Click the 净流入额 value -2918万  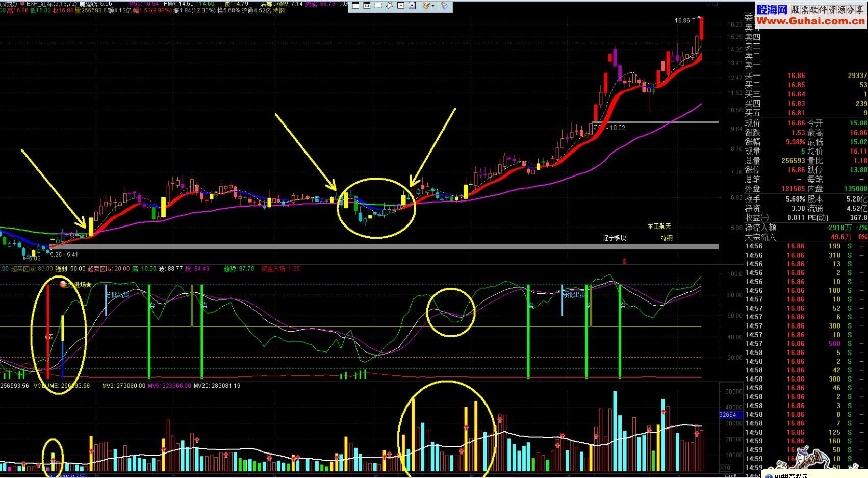point(838,228)
